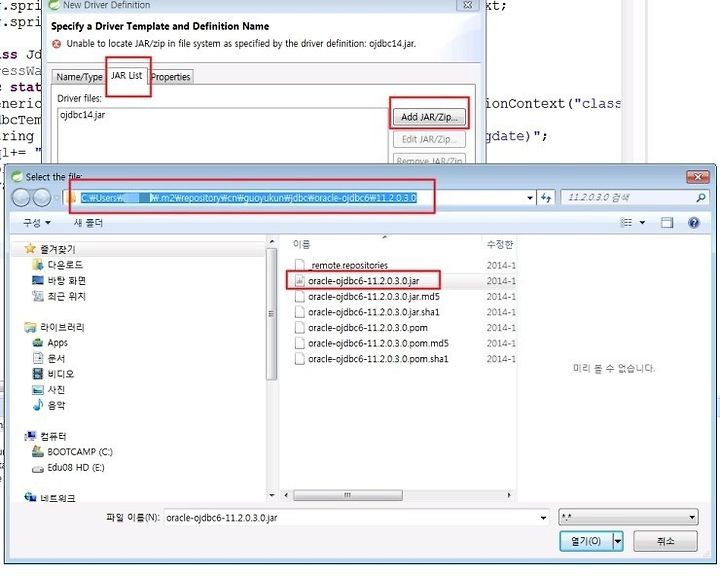
Task: Switch to Name/Type tab in driver dialog
Action: coord(79,77)
